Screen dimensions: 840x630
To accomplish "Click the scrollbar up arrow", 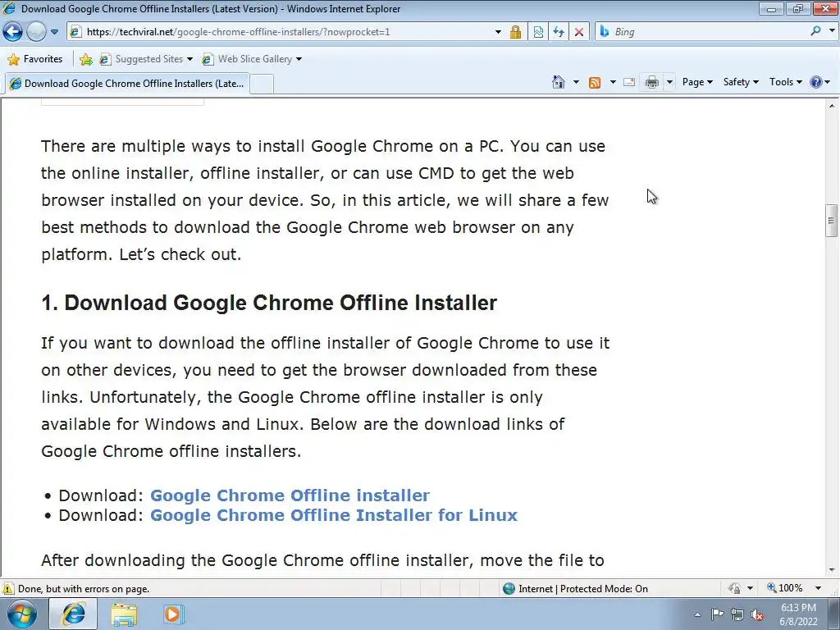I will [832, 106].
